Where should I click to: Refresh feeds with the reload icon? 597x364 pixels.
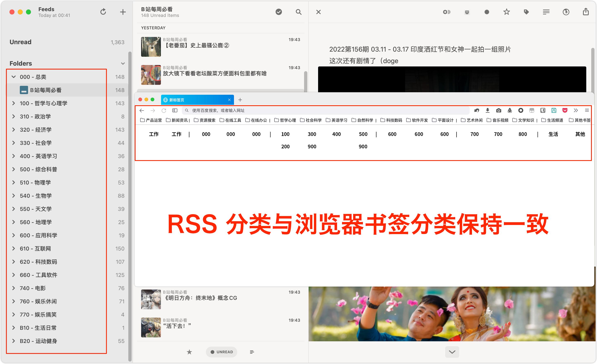click(103, 12)
